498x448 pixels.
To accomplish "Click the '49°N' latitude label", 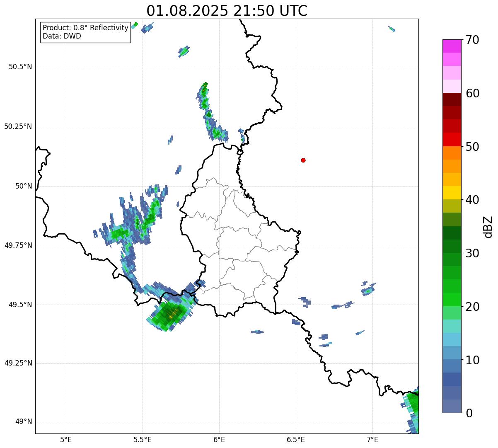I will pos(24,421).
